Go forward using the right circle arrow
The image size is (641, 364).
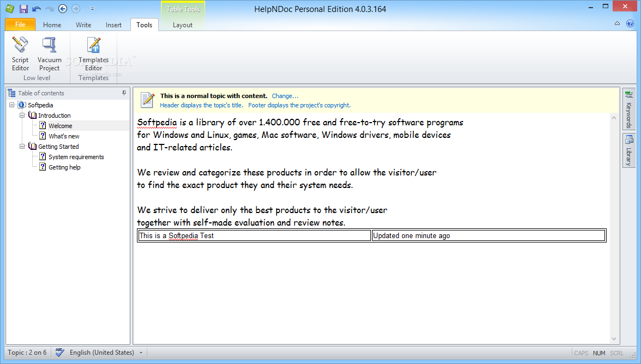76,9
